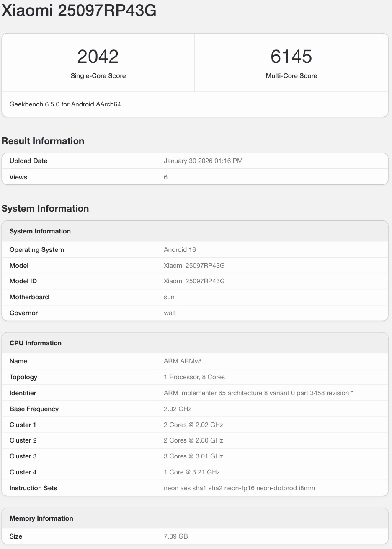Click the Motherboard value sun
The image size is (392, 549).
click(169, 297)
